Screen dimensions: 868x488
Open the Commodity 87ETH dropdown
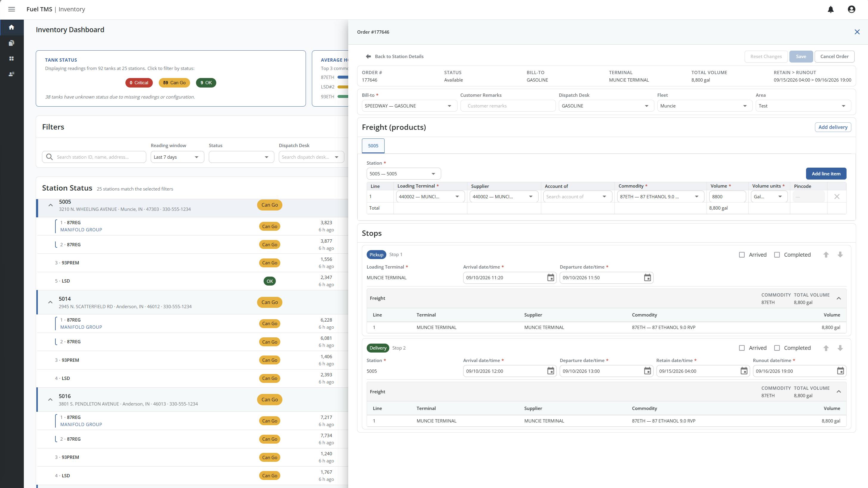(x=660, y=197)
